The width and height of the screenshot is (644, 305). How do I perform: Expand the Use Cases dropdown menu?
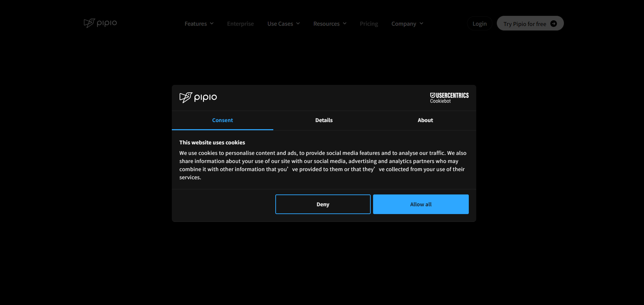pyautogui.click(x=283, y=24)
